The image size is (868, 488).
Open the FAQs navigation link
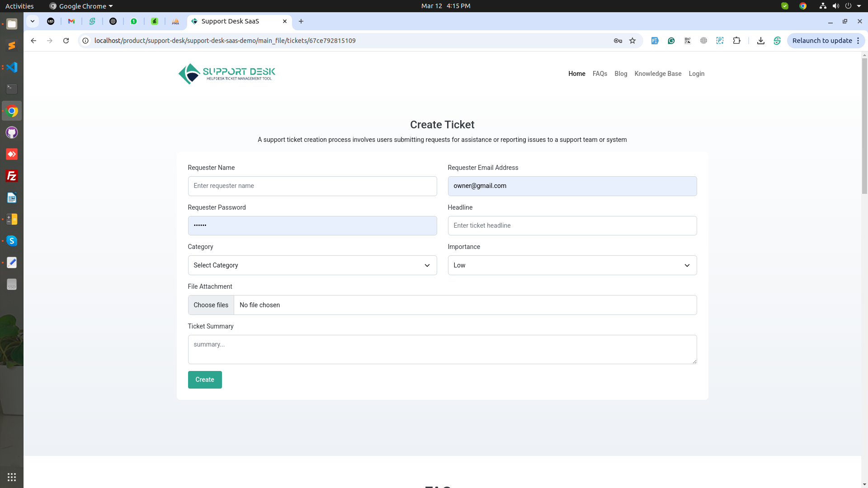[600, 74]
